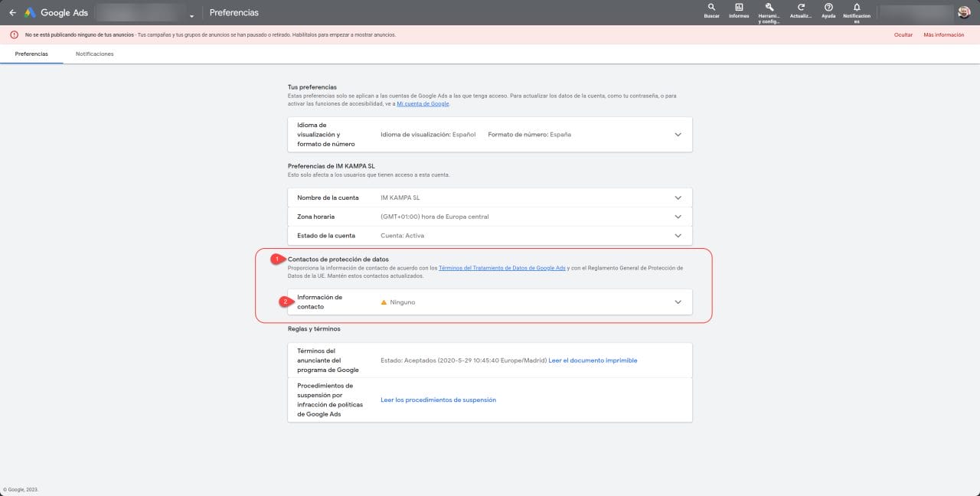980x496 pixels.
Task: Go back with the top-left arrow
Action: pyautogui.click(x=12, y=12)
